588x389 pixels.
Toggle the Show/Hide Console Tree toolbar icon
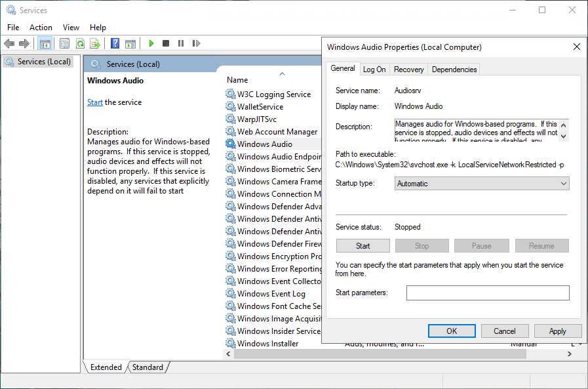45,43
